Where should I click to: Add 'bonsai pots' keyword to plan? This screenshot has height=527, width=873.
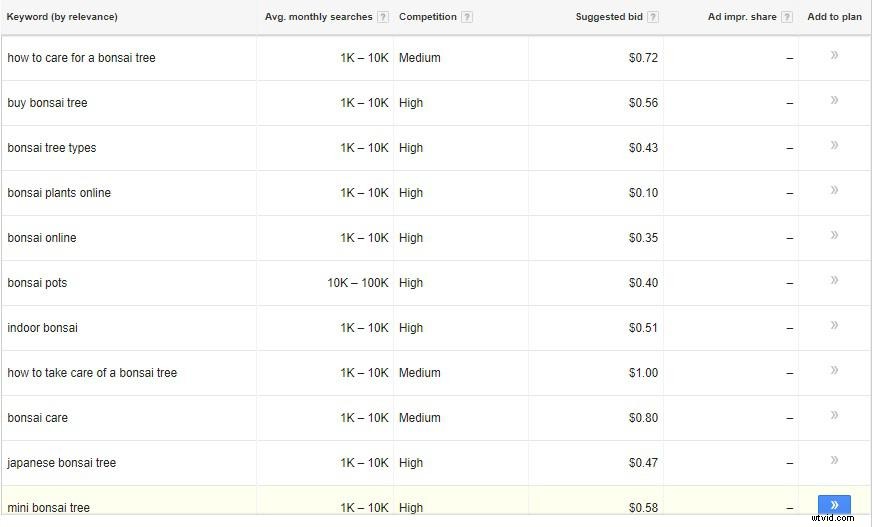pos(834,281)
